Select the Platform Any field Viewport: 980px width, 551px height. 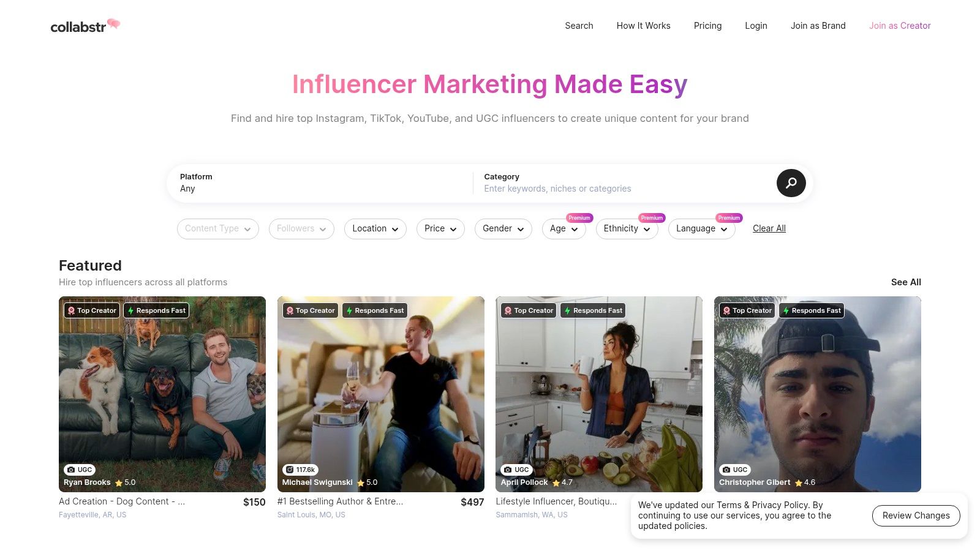(x=320, y=183)
